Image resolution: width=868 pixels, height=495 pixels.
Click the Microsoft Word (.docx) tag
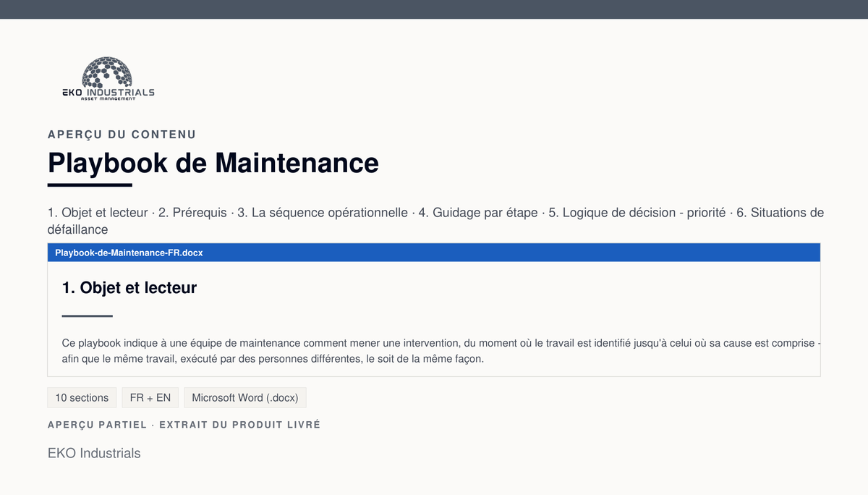point(246,397)
